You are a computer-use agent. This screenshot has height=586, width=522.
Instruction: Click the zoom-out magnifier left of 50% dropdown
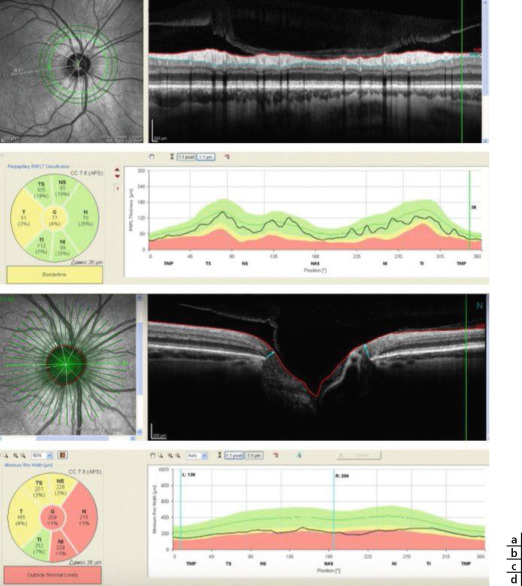point(23,456)
